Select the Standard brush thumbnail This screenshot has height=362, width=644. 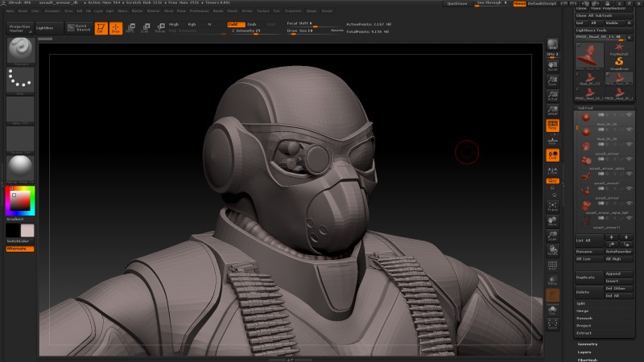[x=20, y=51]
